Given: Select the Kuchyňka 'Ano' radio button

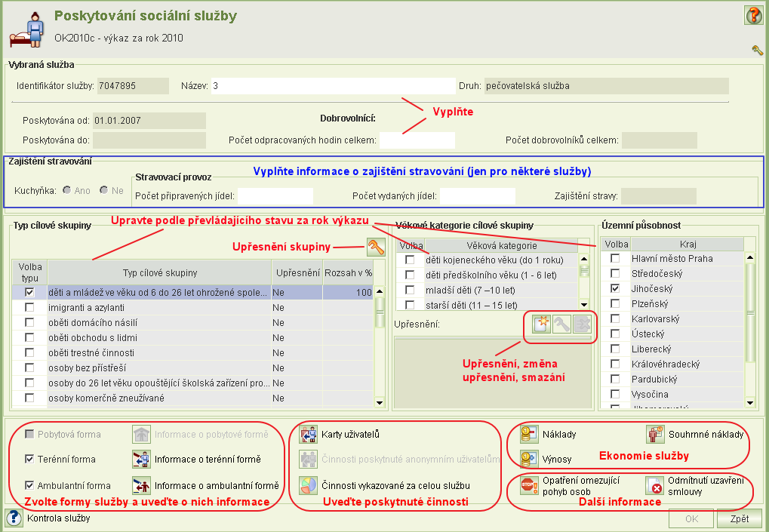Looking at the screenshot, I should [x=67, y=190].
